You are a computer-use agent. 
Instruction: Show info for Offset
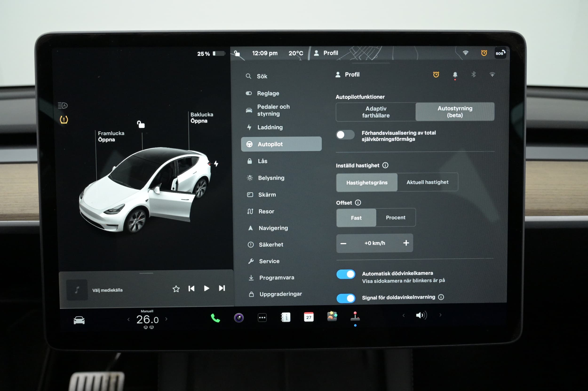[x=358, y=202]
